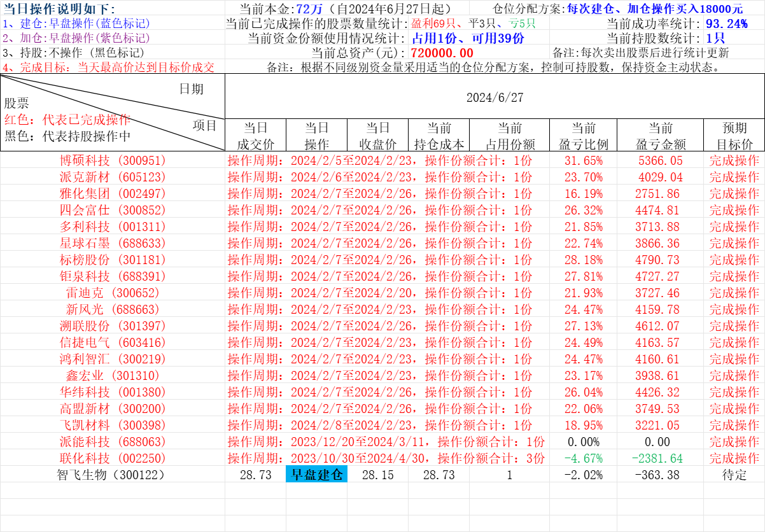The height and width of the screenshot is (532, 765).
Task: Select the 当前持仓成本 column header
Action: [439, 136]
